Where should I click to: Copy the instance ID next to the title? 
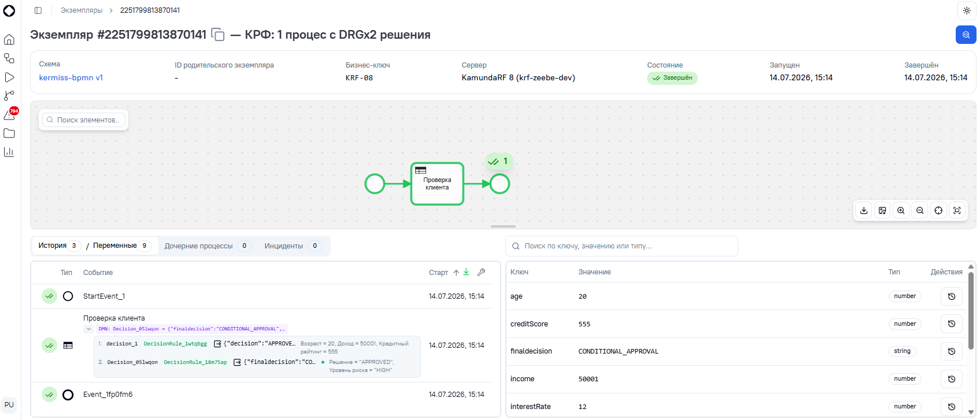218,35
